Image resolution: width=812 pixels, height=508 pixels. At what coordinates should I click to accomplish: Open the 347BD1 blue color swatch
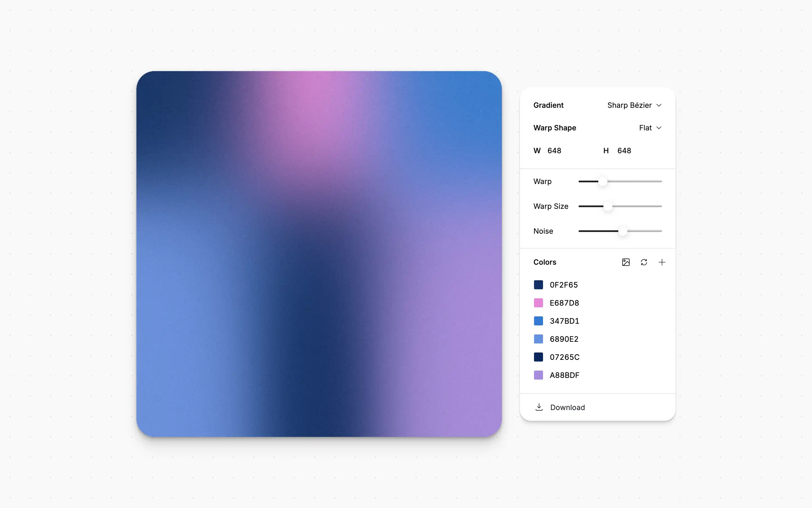539,321
